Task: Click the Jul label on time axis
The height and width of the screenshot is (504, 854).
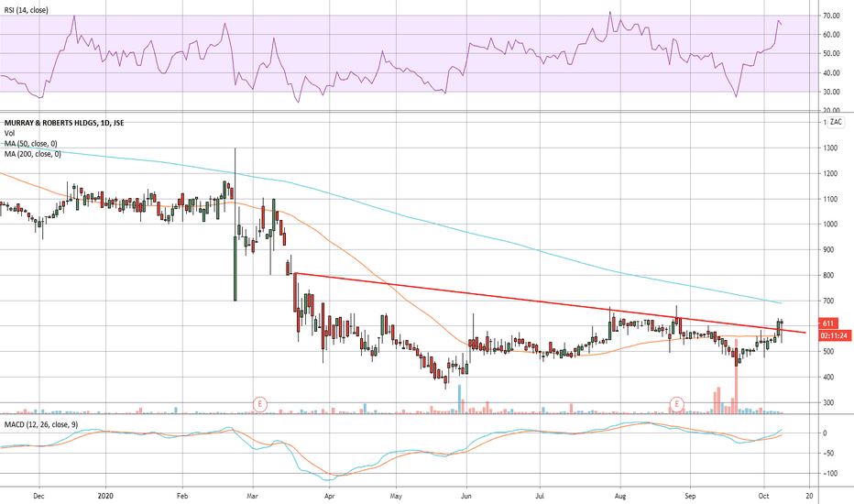Action: click(540, 497)
